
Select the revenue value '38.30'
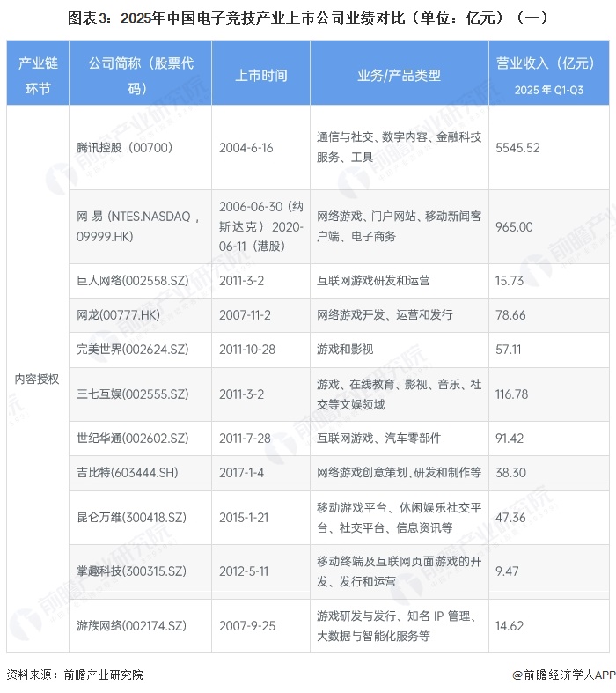(510, 473)
